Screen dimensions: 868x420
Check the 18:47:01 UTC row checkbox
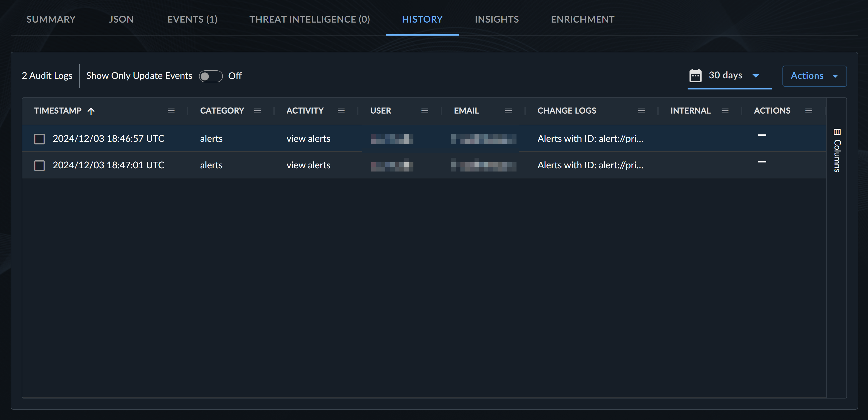click(x=39, y=165)
